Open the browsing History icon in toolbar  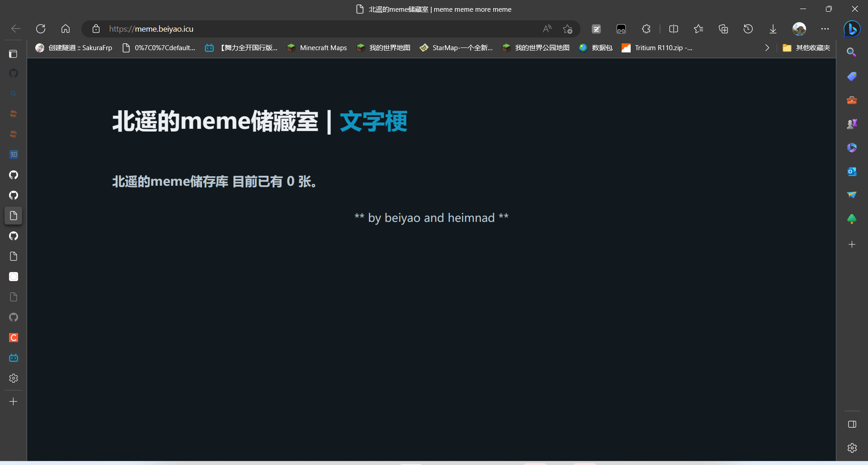pos(748,28)
